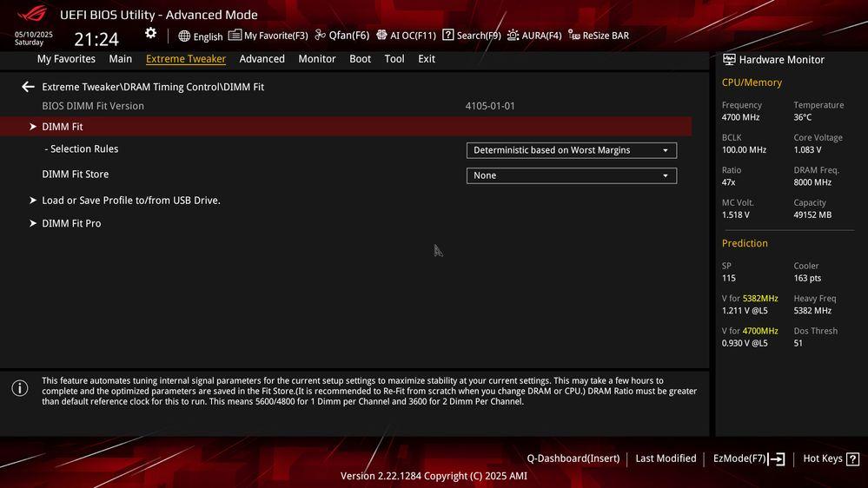Viewport: 868px width, 488px height.
Task: Click the V for 4700MHz label
Action: click(x=750, y=332)
